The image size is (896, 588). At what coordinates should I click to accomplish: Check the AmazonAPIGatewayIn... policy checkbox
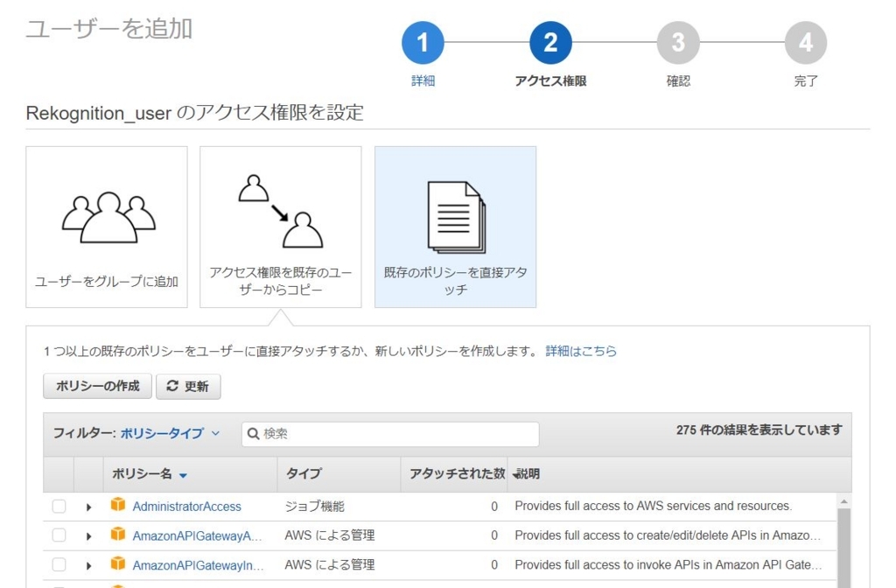(59, 564)
